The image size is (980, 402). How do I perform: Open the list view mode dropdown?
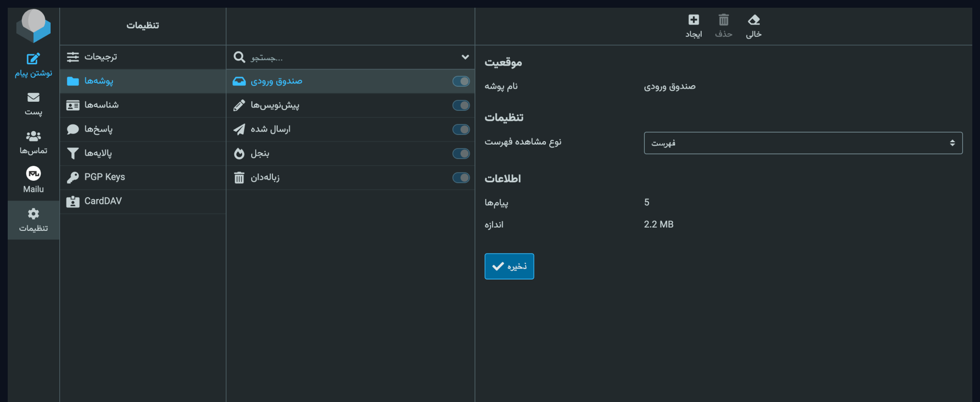coord(803,143)
